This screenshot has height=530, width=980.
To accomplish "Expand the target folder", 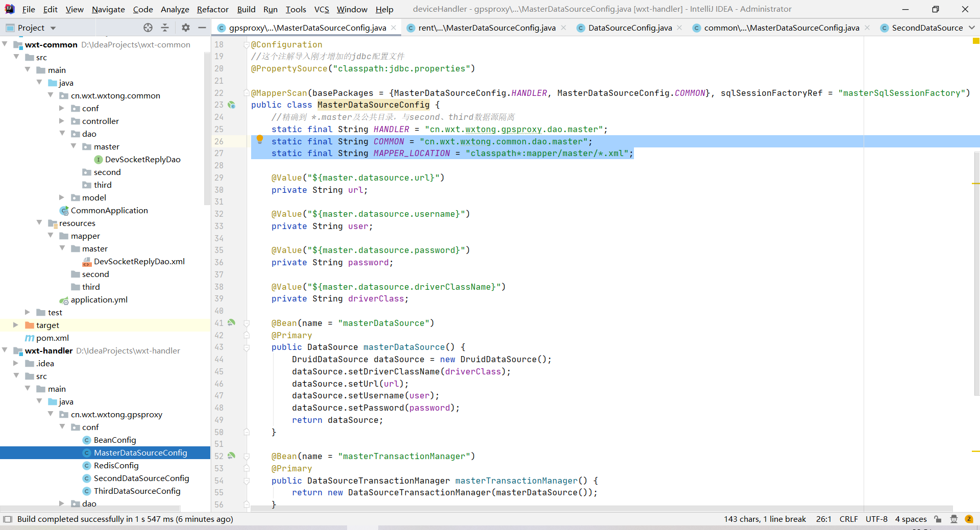I will [16, 325].
